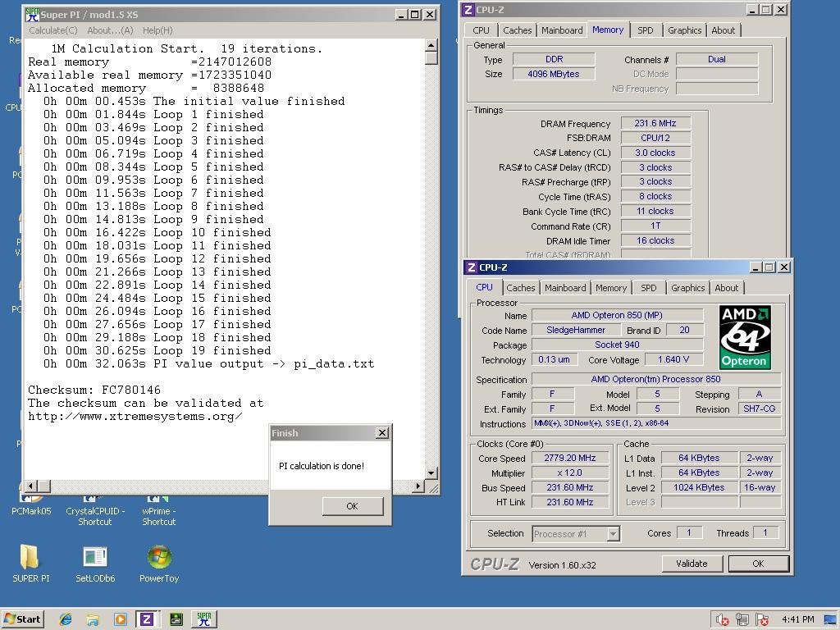This screenshot has width=840, height=630.
Task: Close the Finish dialog with X
Action: [x=382, y=433]
